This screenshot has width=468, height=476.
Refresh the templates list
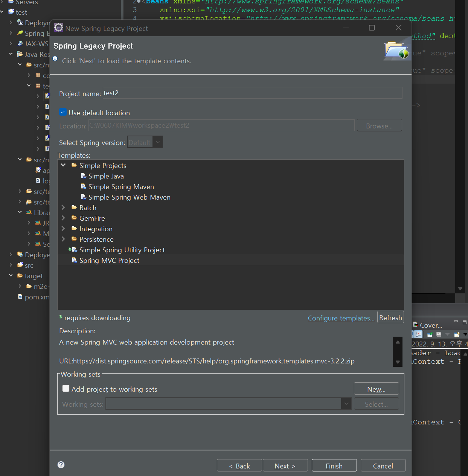[x=390, y=317]
